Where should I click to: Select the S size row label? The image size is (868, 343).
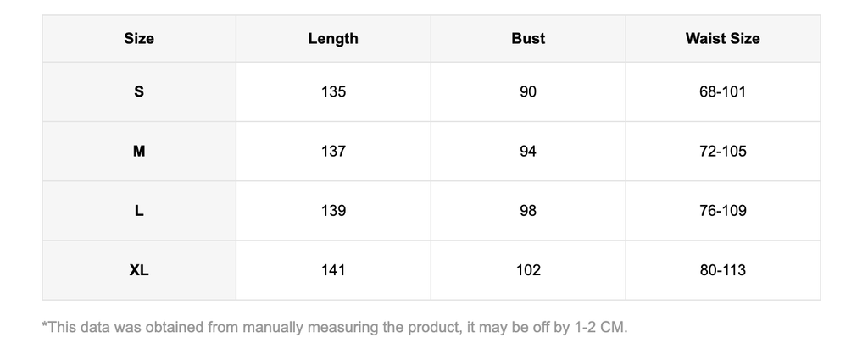click(x=139, y=91)
